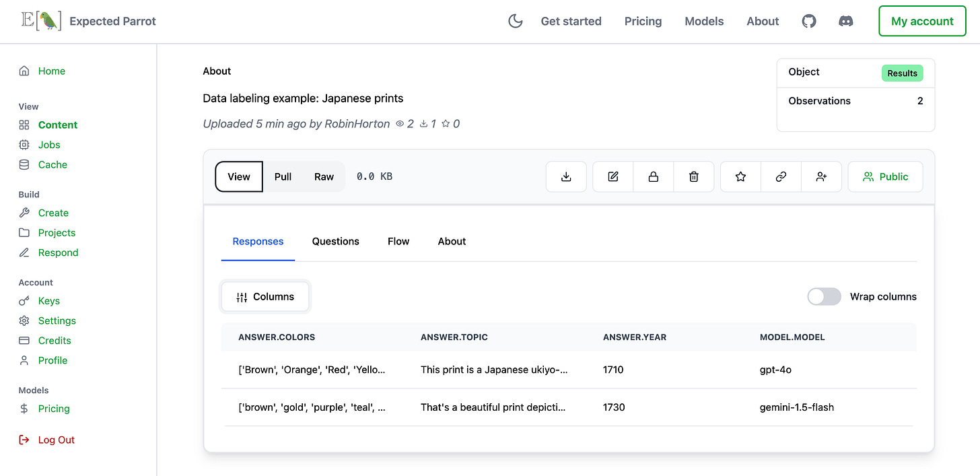Select the Pull mode button

(283, 176)
